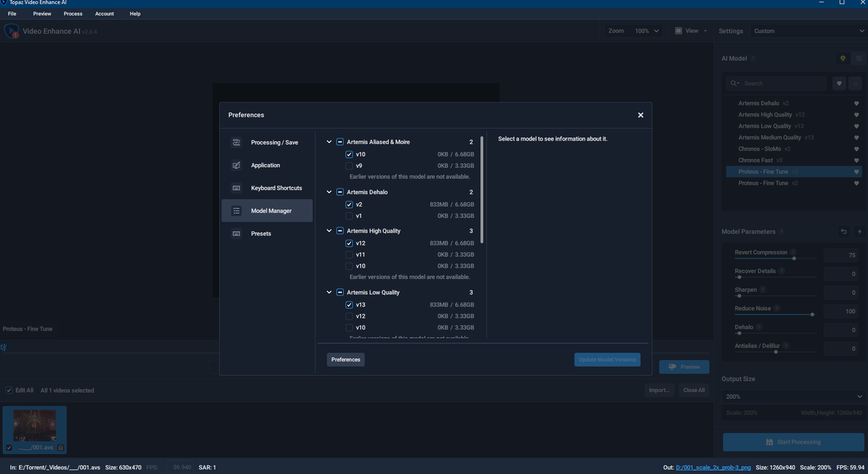Click the model list scrollbar in Preferences
This screenshot has height=474, width=868.
pyautogui.click(x=481, y=190)
